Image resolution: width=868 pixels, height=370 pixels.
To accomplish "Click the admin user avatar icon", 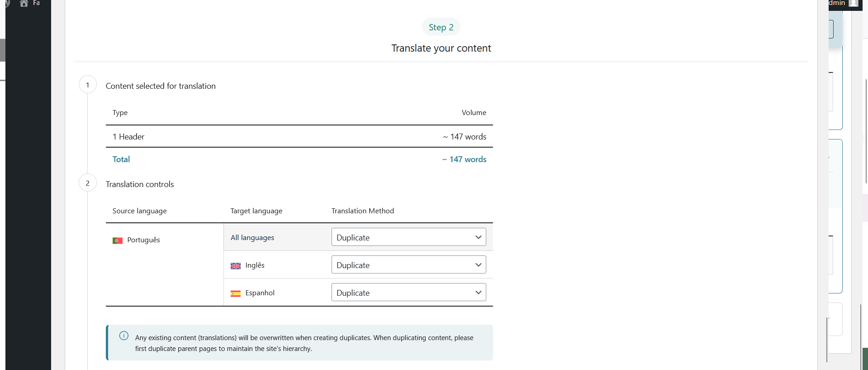I will point(854,3).
